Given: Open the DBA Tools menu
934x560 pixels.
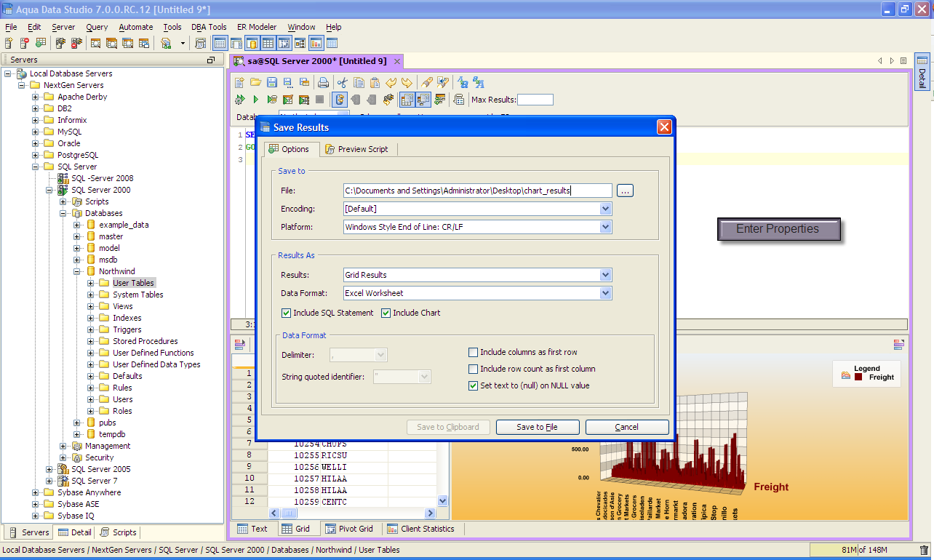Looking at the screenshot, I should (x=209, y=27).
